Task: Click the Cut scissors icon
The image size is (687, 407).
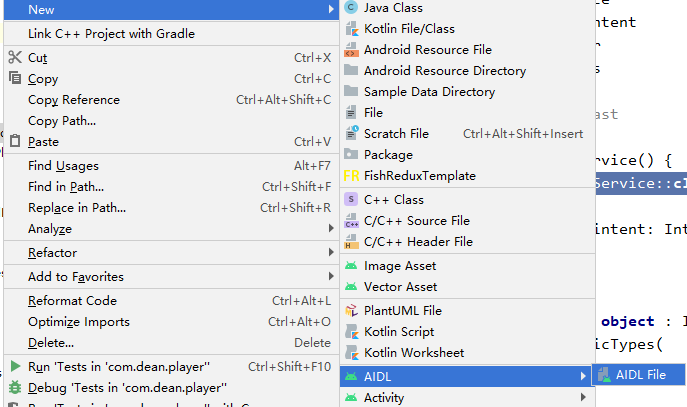Action: click(15, 57)
